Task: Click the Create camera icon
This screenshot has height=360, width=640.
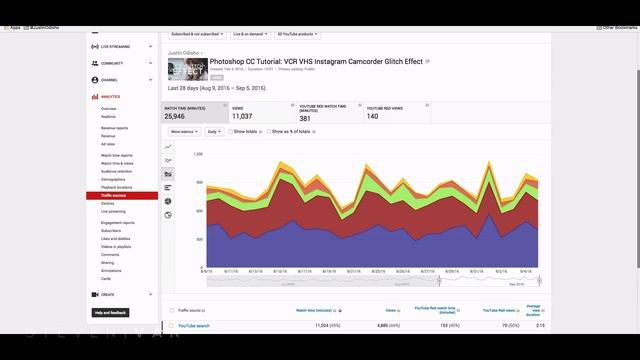Action: click(95, 294)
